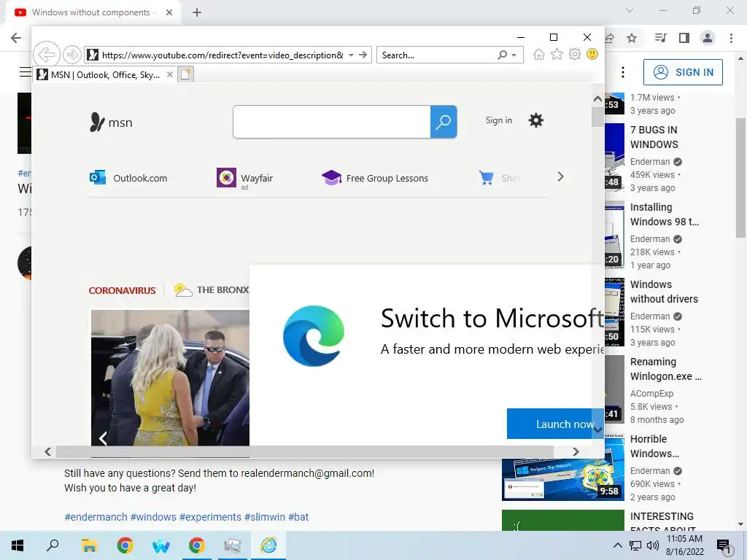Click the YouTube SIGN IN button
Screen dimensions: 747x560
pos(683,72)
